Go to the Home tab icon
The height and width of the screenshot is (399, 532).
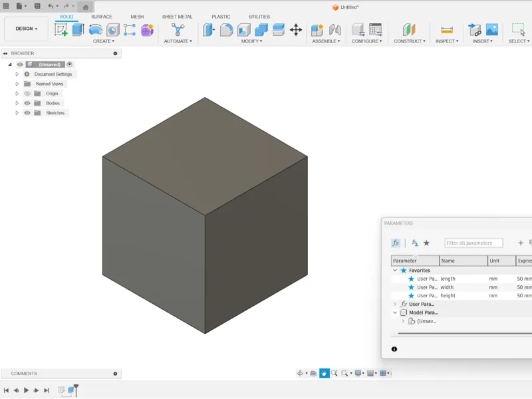click(86, 7)
